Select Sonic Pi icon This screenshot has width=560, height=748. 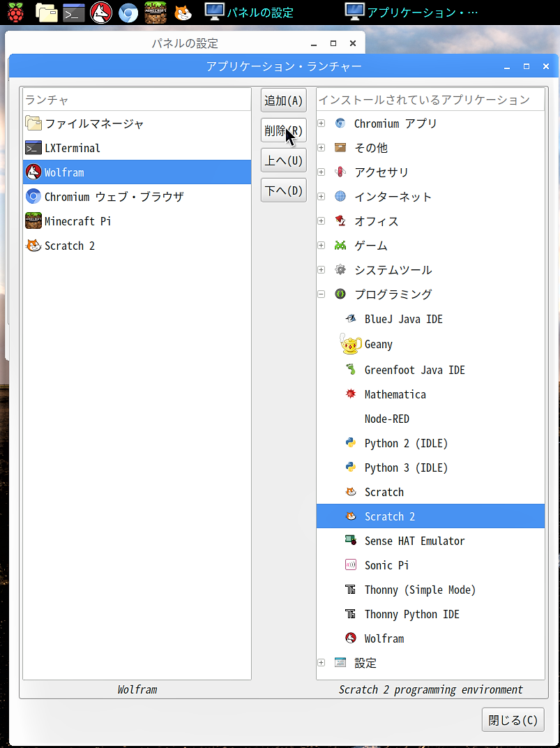point(351,565)
